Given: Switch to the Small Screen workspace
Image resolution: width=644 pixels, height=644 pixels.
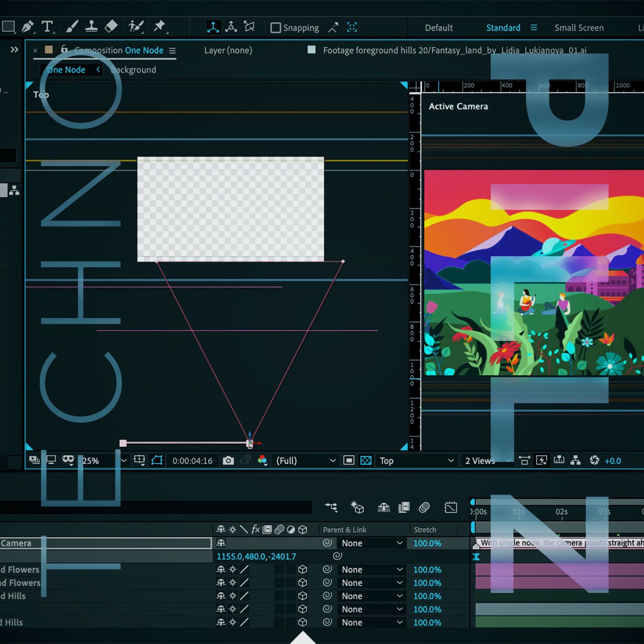Looking at the screenshot, I should tap(579, 28).
